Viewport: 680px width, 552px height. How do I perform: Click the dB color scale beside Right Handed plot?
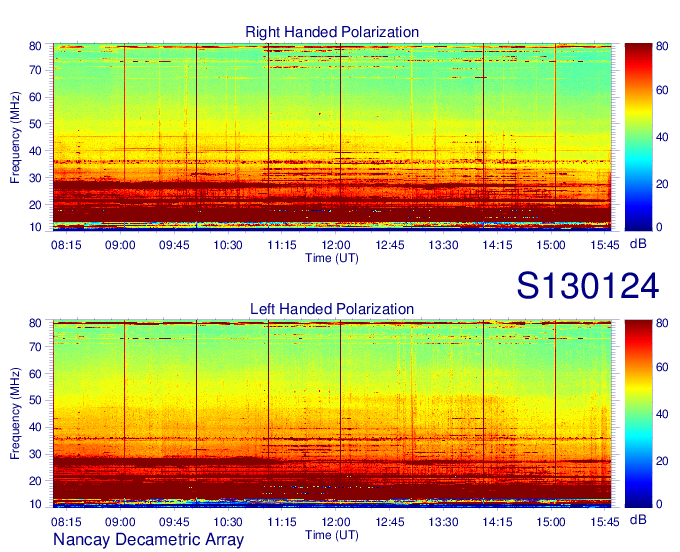coord(638,137)
